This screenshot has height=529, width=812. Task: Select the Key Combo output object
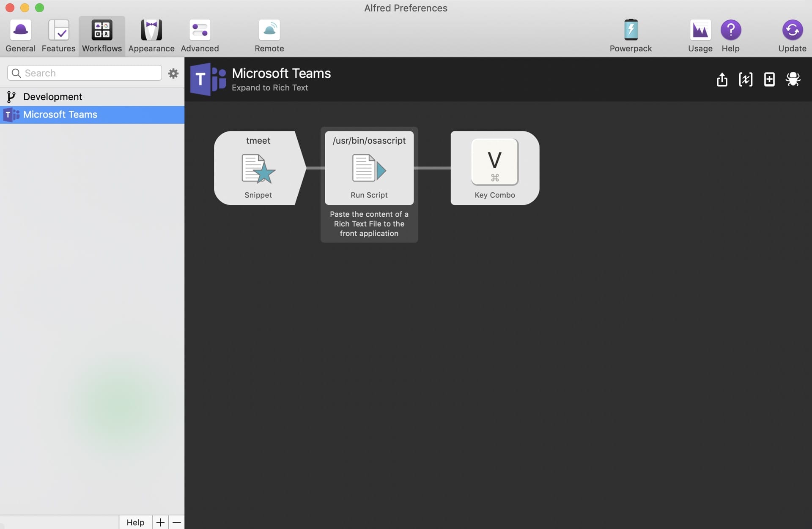tap(495, 168)
